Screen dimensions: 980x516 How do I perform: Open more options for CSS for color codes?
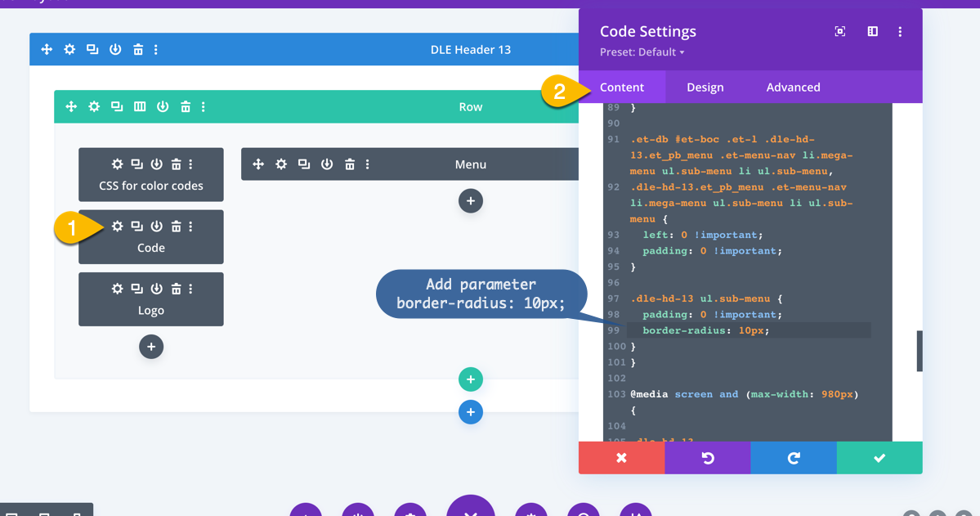click(190, 164)
